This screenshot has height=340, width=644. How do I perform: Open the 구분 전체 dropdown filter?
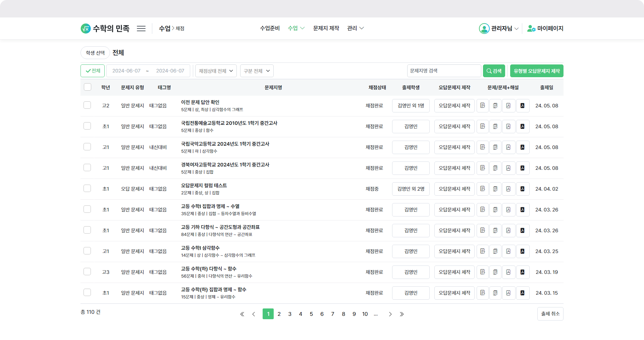coord(257,71)
